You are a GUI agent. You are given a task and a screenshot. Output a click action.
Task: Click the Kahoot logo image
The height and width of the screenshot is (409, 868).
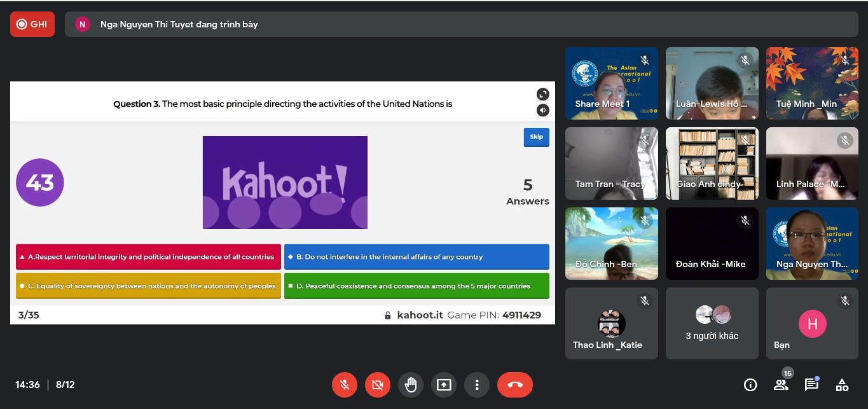[x=285, y=183]
